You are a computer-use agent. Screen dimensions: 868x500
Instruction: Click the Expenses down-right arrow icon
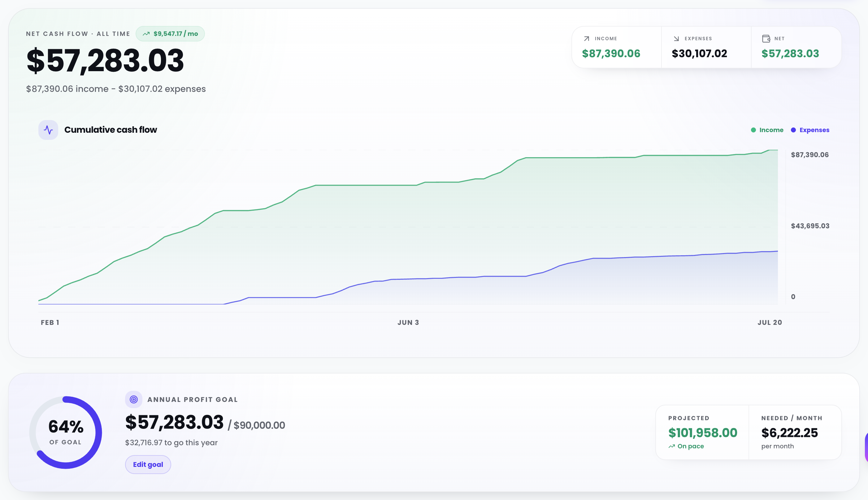[676, 38]
